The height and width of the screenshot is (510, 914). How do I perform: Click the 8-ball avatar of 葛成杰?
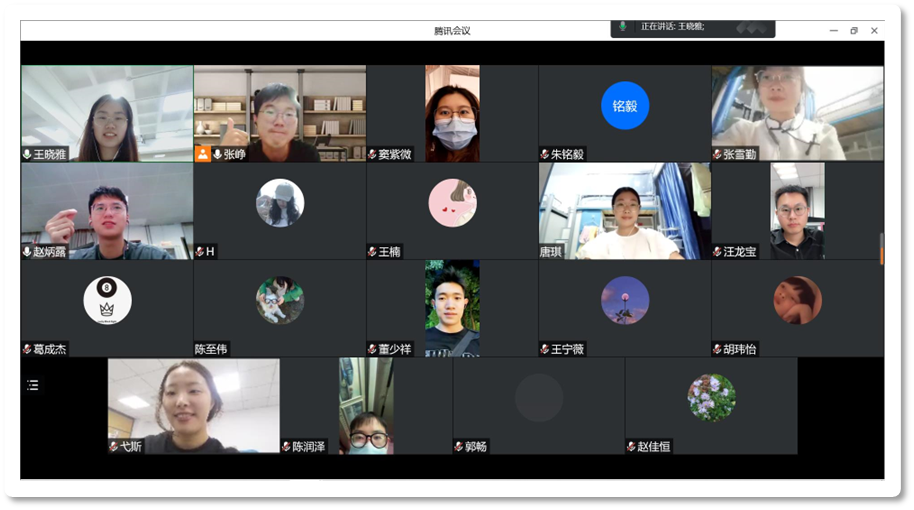point(107,300)
